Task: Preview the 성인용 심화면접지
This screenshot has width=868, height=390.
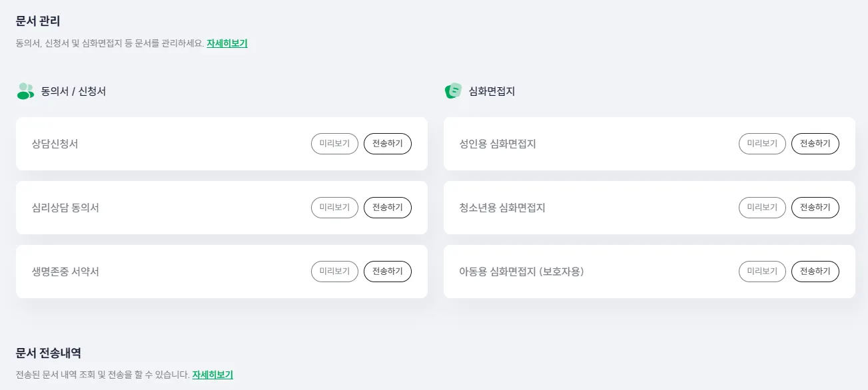Action: (x=762, y=144)
